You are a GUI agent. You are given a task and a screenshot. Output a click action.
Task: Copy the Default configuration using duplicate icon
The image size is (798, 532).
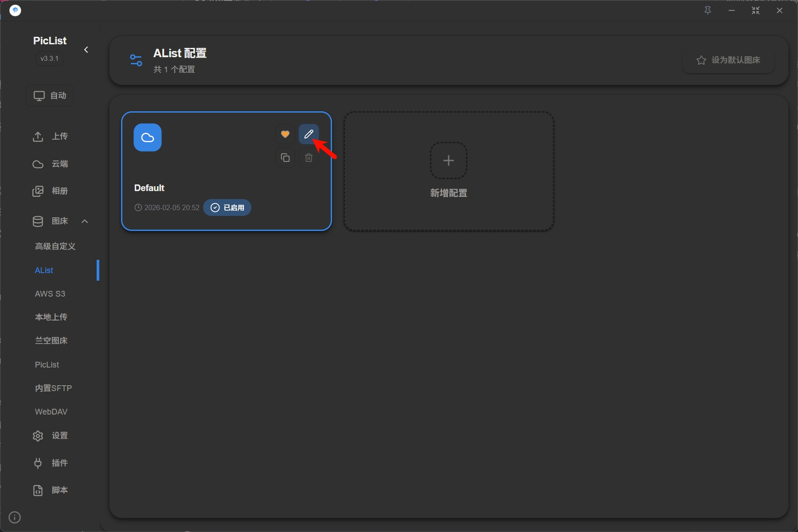click(285, 158)
